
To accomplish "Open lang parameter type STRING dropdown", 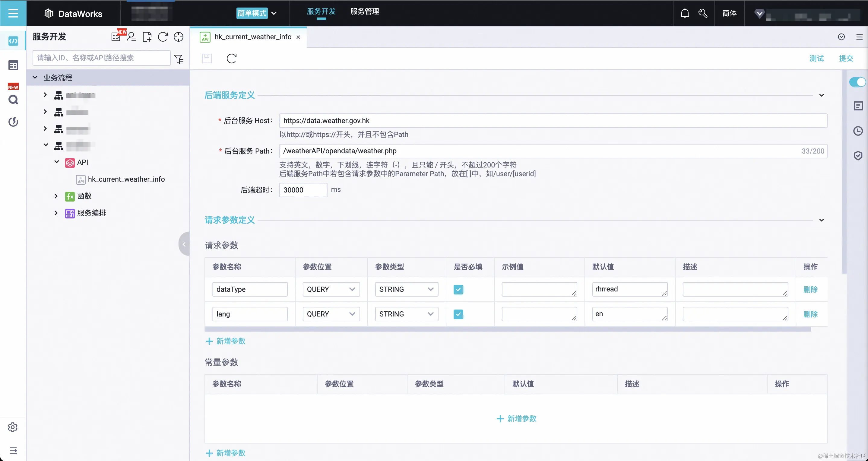I will point(406,314).
